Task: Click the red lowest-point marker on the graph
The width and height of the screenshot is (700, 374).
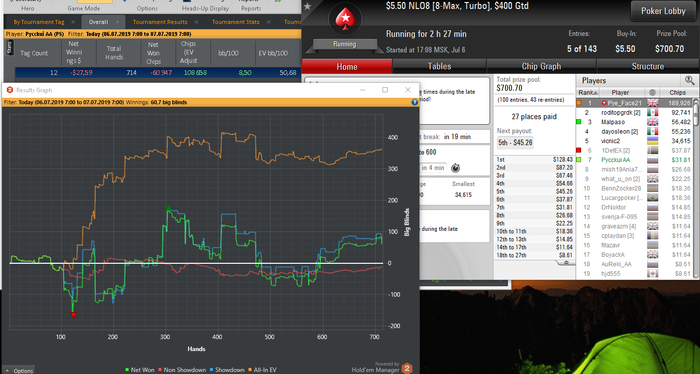Action: pos(74,315)
